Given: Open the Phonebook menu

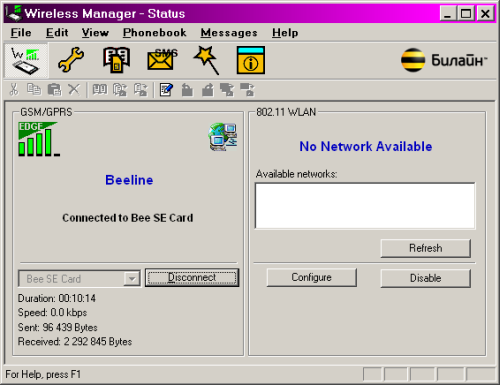Looking at the screenshot, I should [155, 33].
